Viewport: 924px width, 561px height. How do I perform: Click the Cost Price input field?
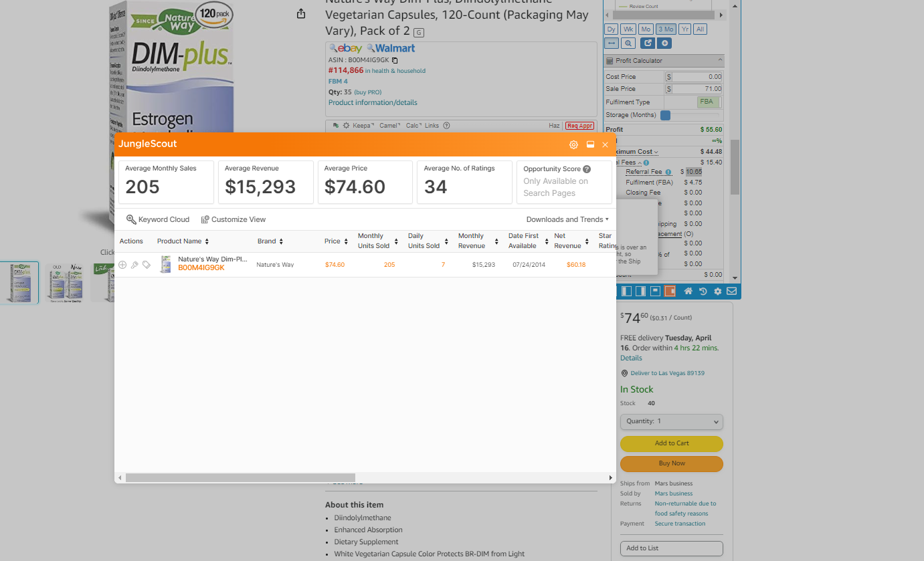(x=698, y=77)
